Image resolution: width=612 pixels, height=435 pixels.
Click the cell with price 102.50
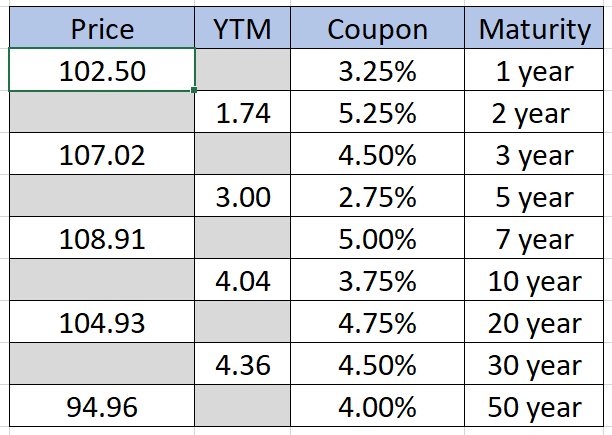pos(102,72)
